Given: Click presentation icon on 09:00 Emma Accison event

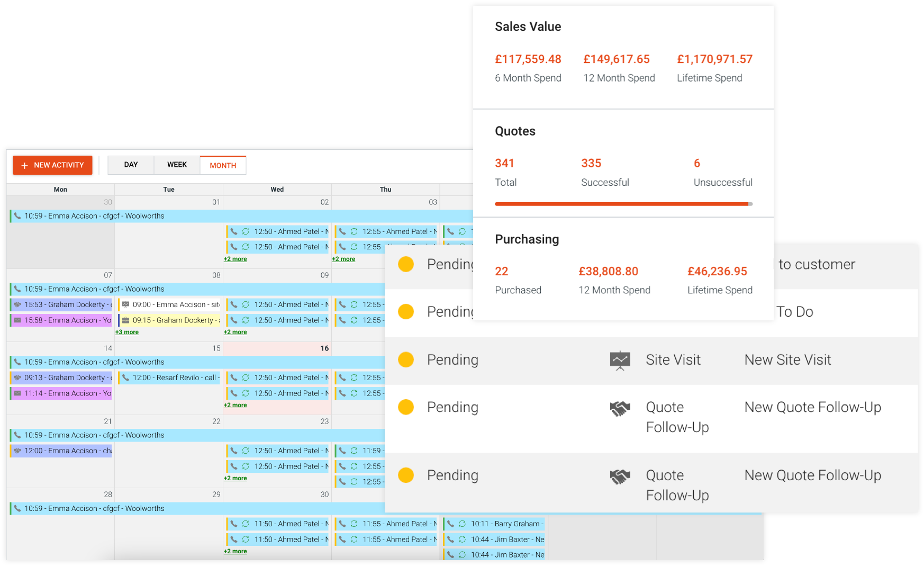Looking at the screenshot, I should coord(126,304).
